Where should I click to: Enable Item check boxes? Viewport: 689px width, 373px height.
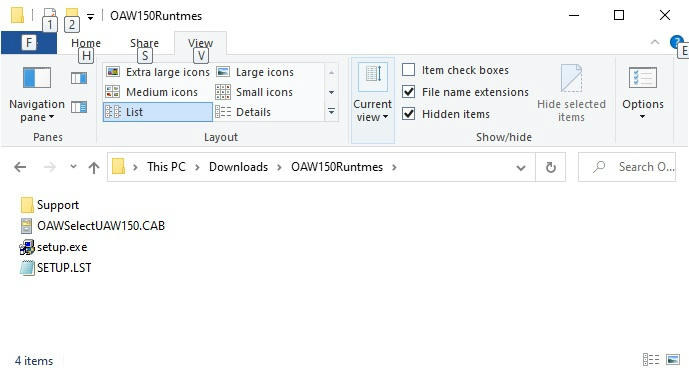pyautogui.click(x=409, y=70)
